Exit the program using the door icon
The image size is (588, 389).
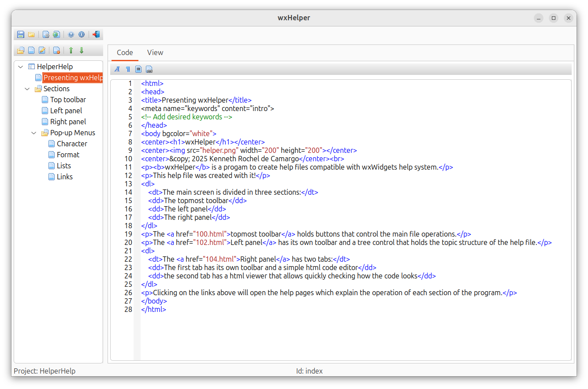96,34
